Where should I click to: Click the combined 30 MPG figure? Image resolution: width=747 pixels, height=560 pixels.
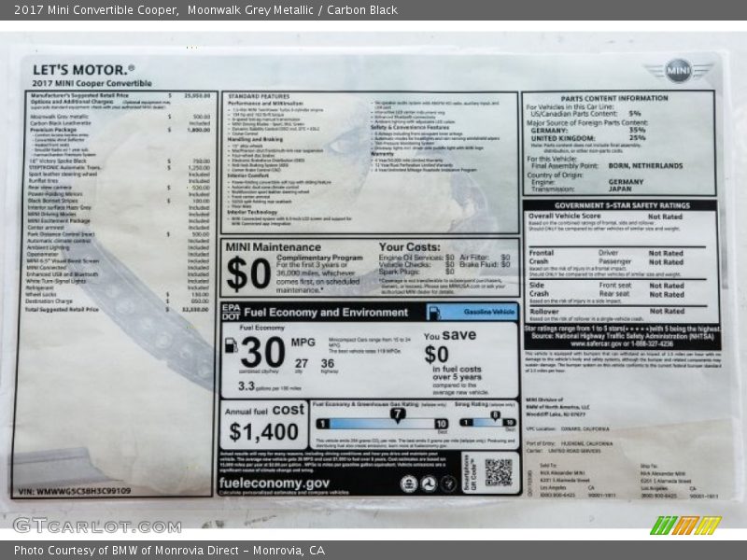click(262, 353)
